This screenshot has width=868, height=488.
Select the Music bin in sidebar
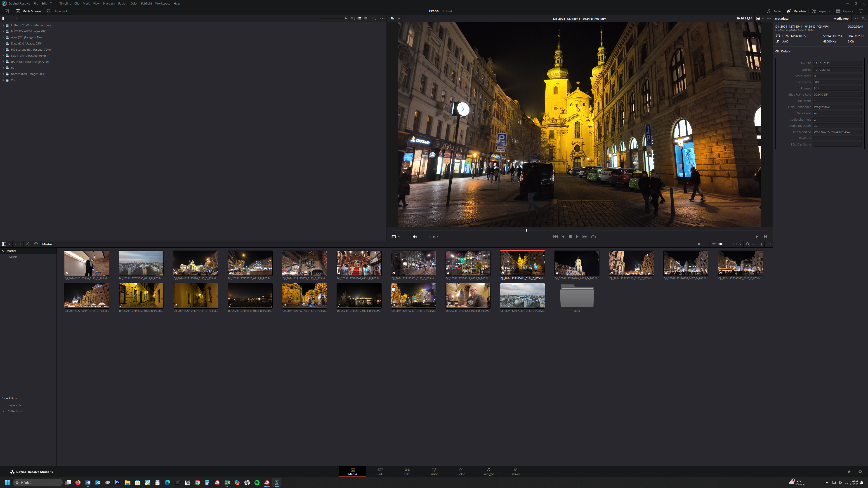(x=13, y=257)
